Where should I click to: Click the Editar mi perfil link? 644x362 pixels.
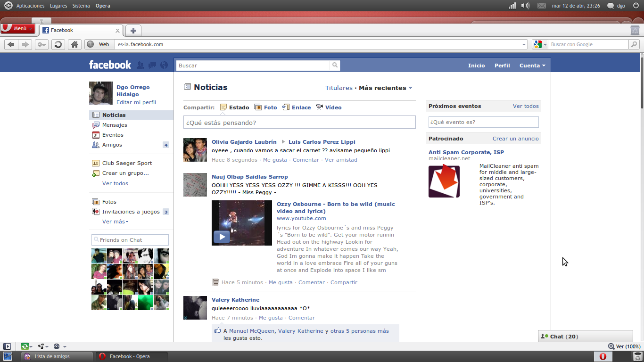tap(136, 102)
